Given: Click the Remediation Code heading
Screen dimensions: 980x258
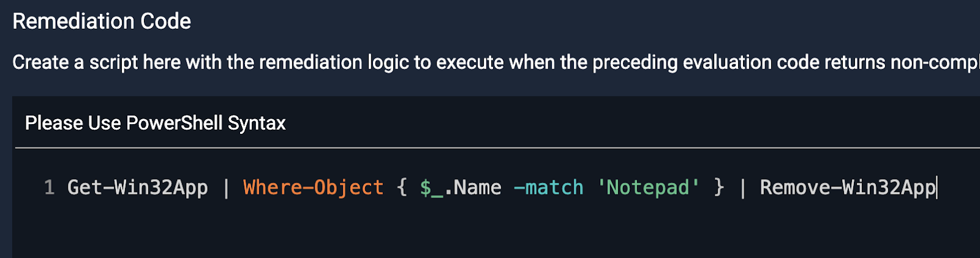Looking at the screenshot, I should pos(102,21).
